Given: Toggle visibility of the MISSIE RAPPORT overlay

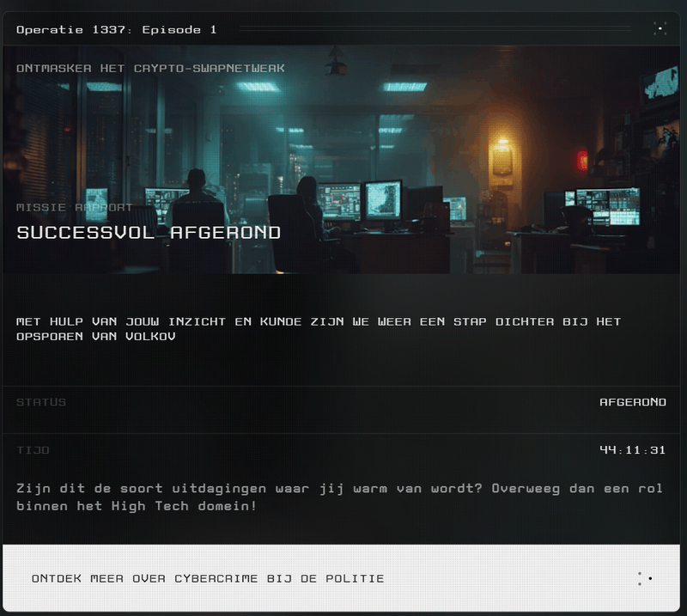Looking at the screenshot, I should 74,207.
